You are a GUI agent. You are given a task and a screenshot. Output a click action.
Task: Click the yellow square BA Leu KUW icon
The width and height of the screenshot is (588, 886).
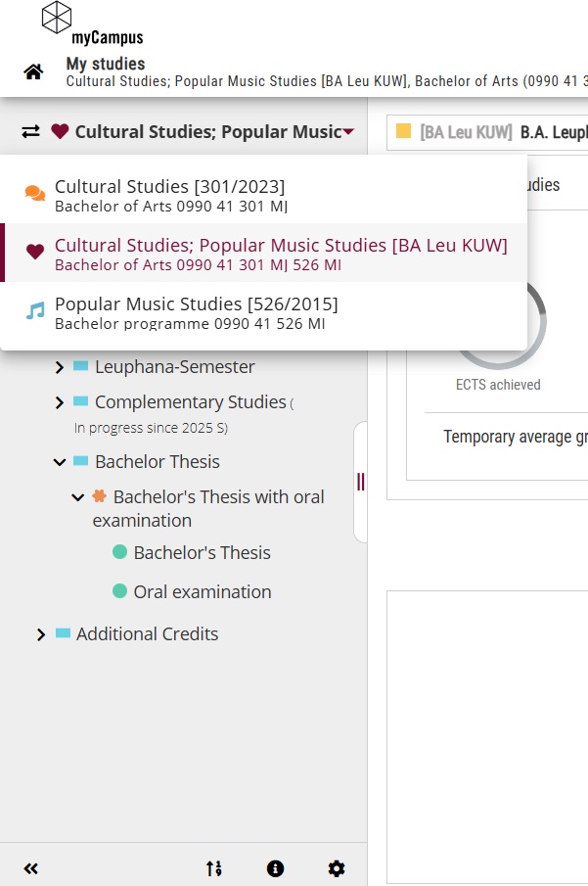(403, 131)
